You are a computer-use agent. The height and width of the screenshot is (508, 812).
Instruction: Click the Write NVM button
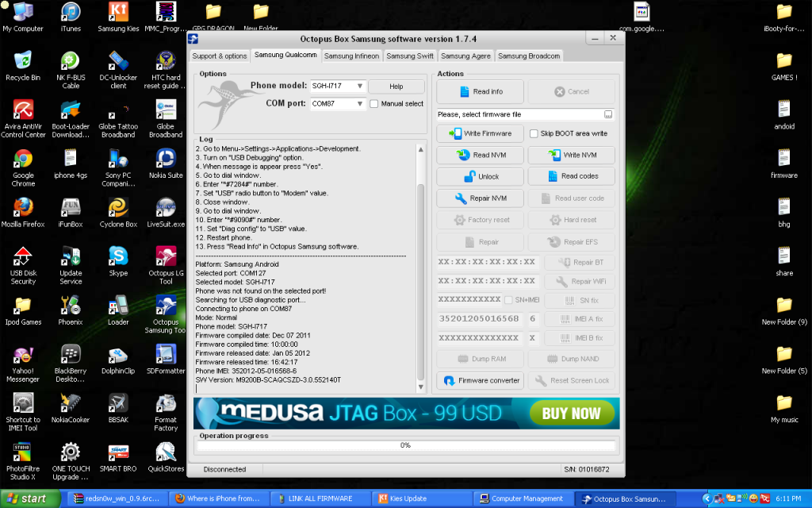[x=571, y=155]
